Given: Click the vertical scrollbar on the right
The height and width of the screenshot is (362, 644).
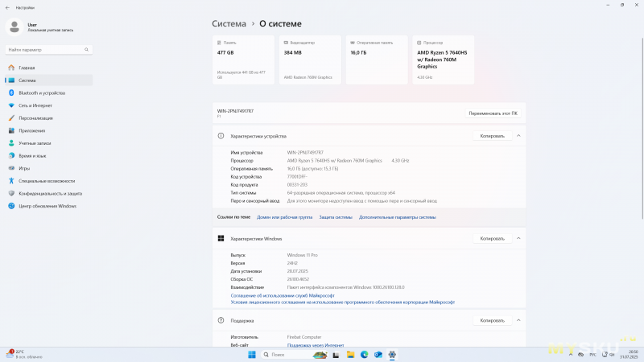Looking at the screenshot, I should pos(642,127).
